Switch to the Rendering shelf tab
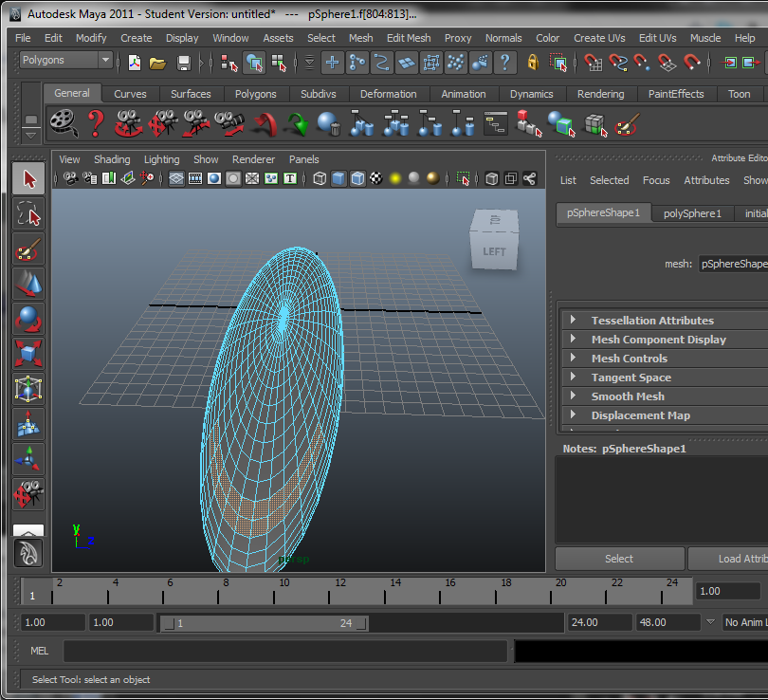 point(600,94)
